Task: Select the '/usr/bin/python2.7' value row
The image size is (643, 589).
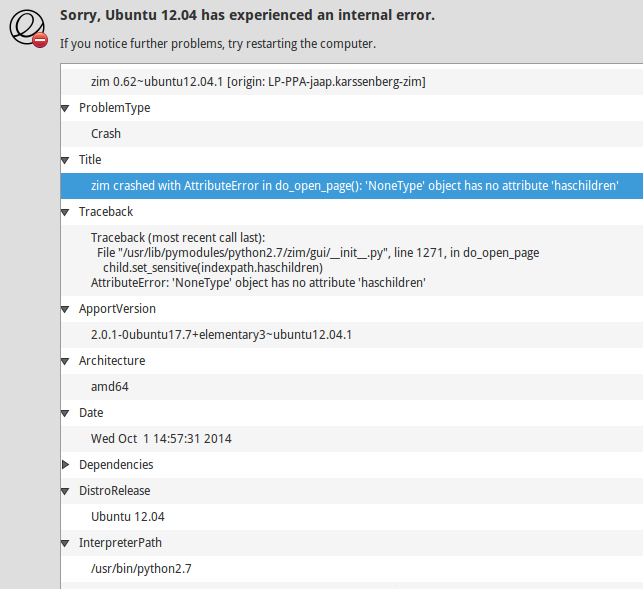Action: [352, 568]
